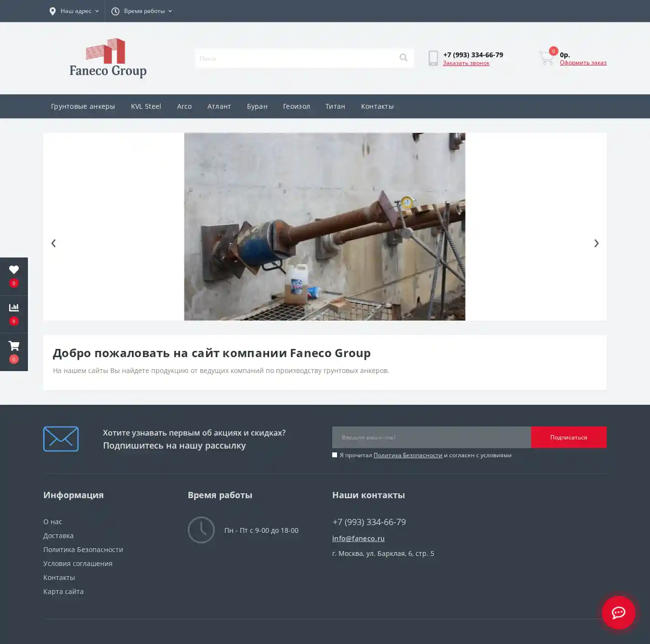Select the 'Геоизол' menu item

click(296, 106)
